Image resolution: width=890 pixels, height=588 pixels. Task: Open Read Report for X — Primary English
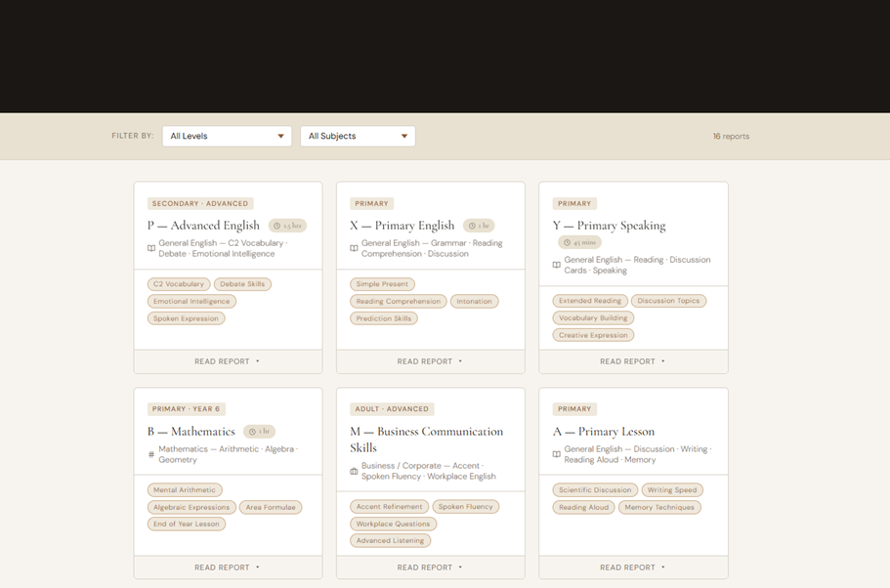tap(430, 361)
